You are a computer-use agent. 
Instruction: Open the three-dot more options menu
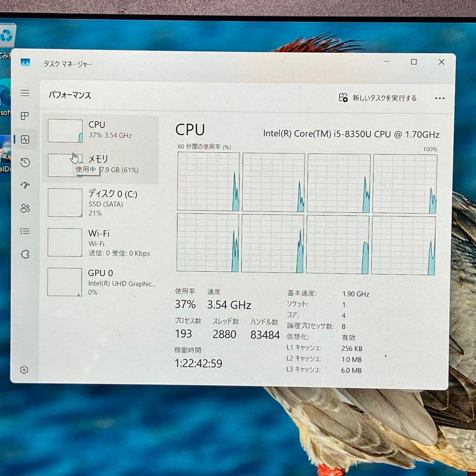tap(439, 98)
